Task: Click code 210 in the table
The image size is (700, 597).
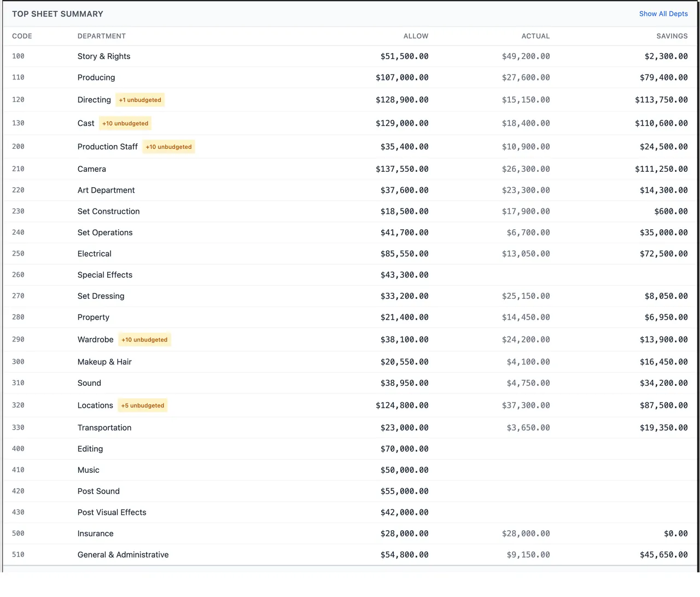Action: click(x=18, y=169)
